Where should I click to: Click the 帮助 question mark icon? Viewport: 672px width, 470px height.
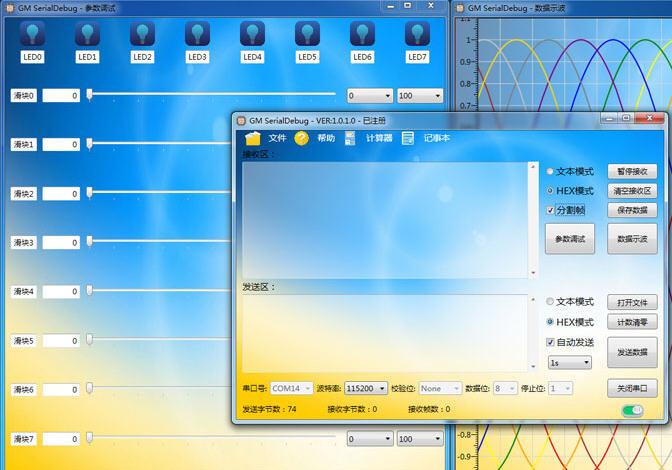[x=302, y=138]
